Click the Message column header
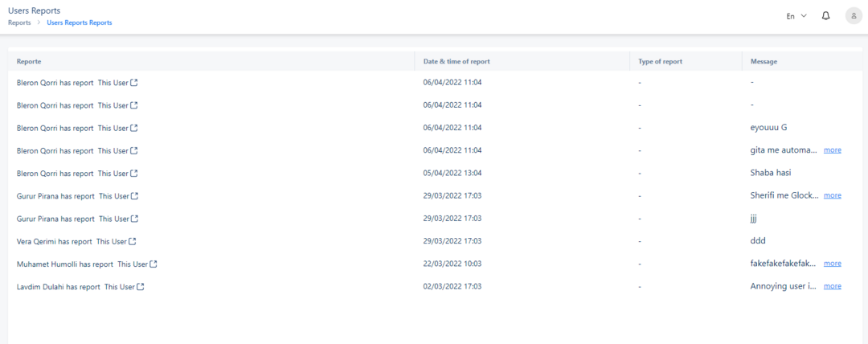The height and width of the screenshot is (344, 868). click(764, 62)
